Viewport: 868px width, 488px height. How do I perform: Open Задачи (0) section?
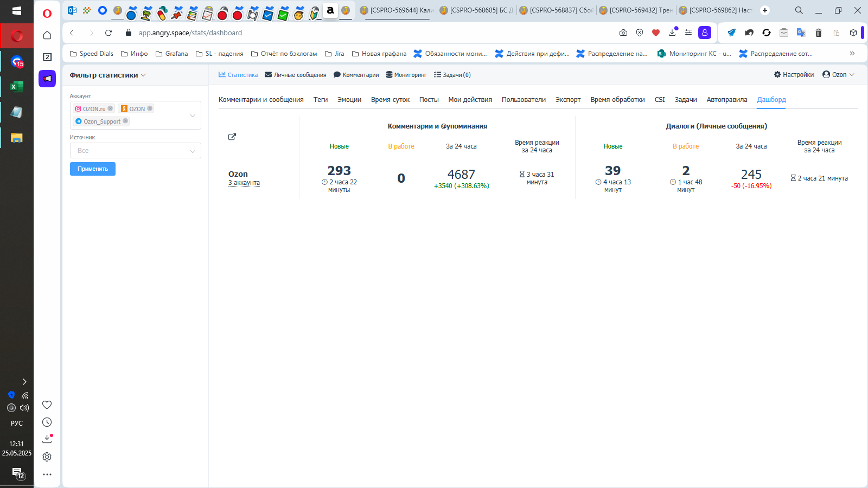tap(452, 75)
